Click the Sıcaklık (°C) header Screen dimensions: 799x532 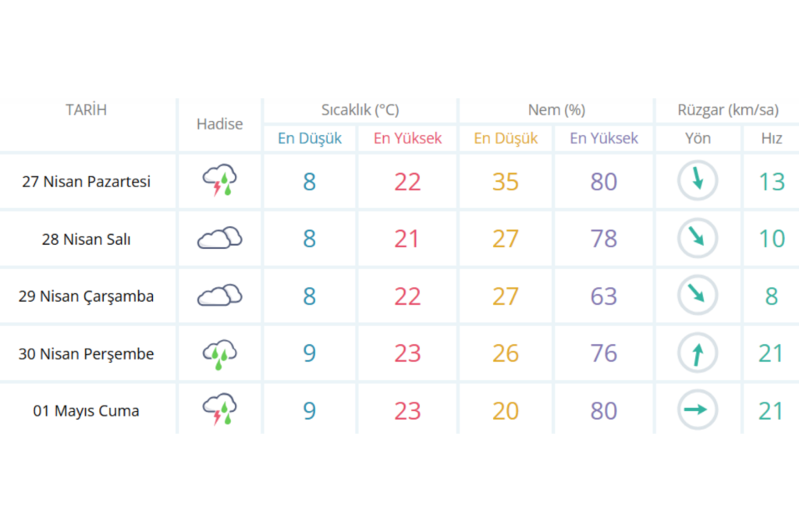[x=360, y=110]
